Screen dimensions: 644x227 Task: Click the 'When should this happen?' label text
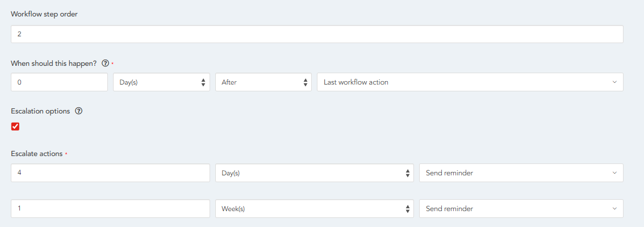tap(54, 64)
